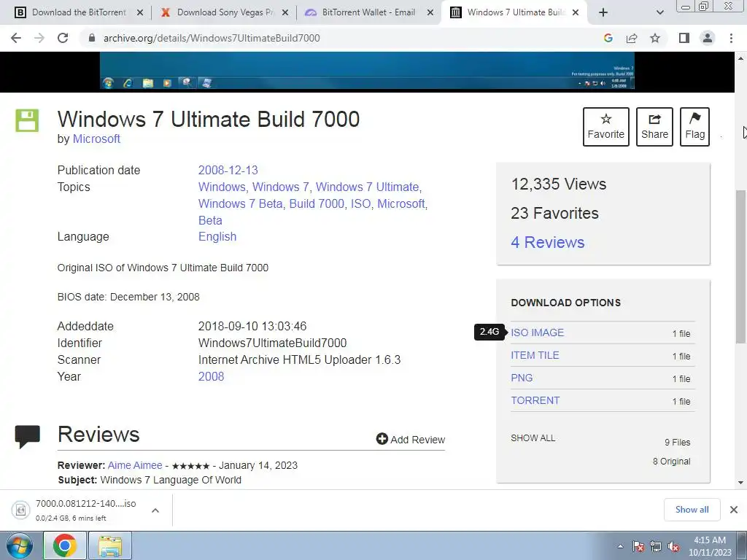Show hidden system tray icons

click(620, 546)
